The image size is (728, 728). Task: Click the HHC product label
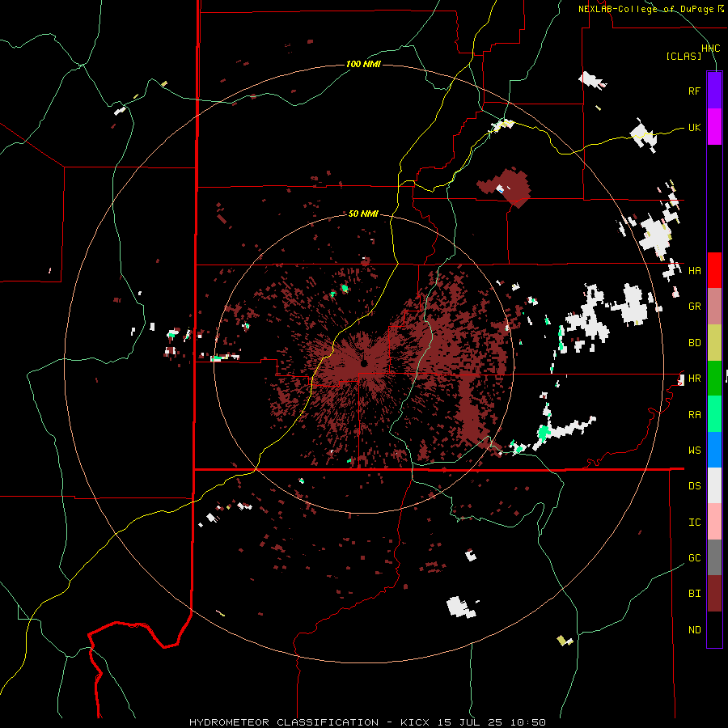(710, 49)
